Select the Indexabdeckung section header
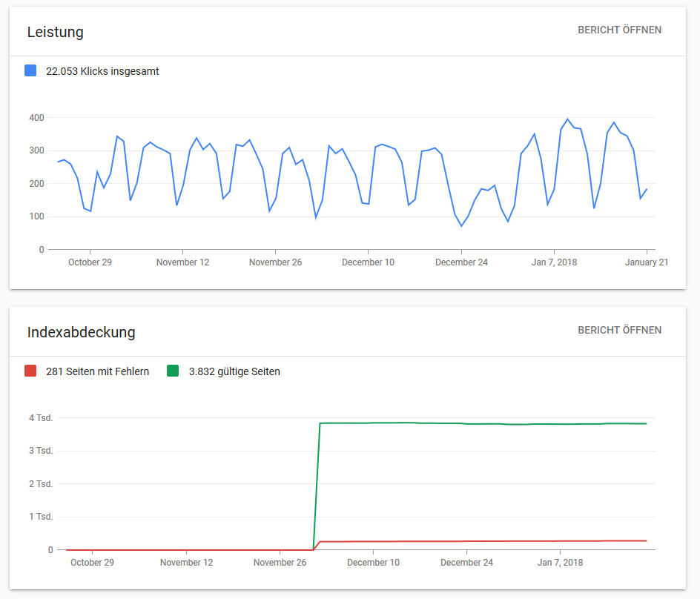The image size is (700, 599). coord(81,333)
